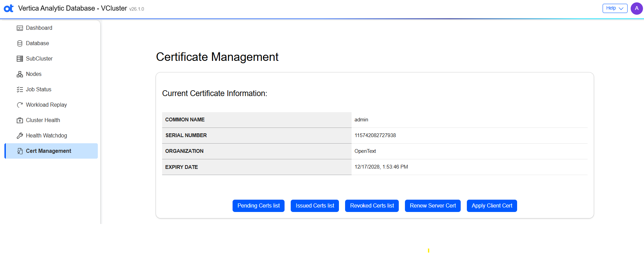This screenshot has height=253, width=644.
Task: Click serial number 115742082727938
Action: (x=375, y=135)
